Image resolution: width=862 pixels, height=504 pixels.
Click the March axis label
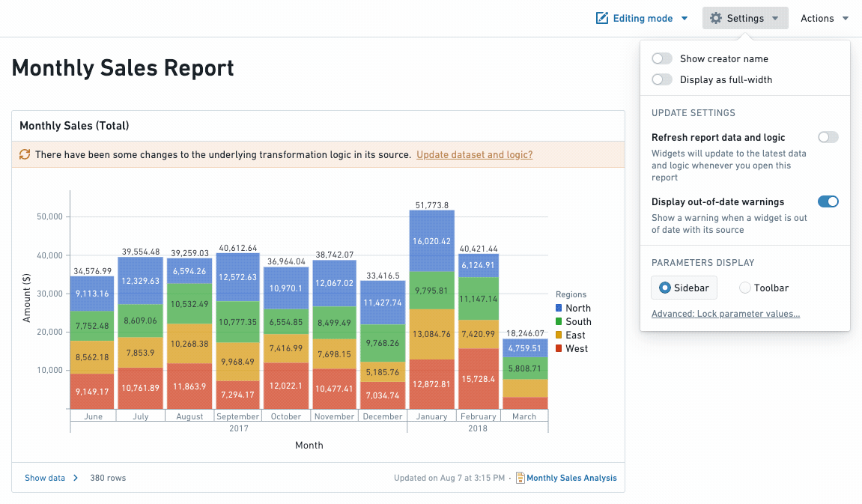point(524,416)
